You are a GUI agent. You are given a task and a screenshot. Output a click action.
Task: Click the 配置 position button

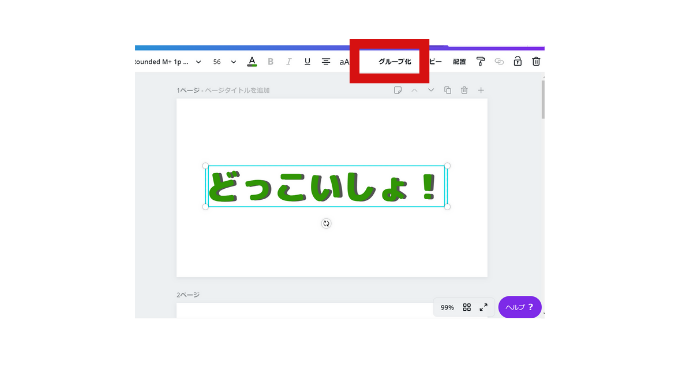(x=459, y=62)
